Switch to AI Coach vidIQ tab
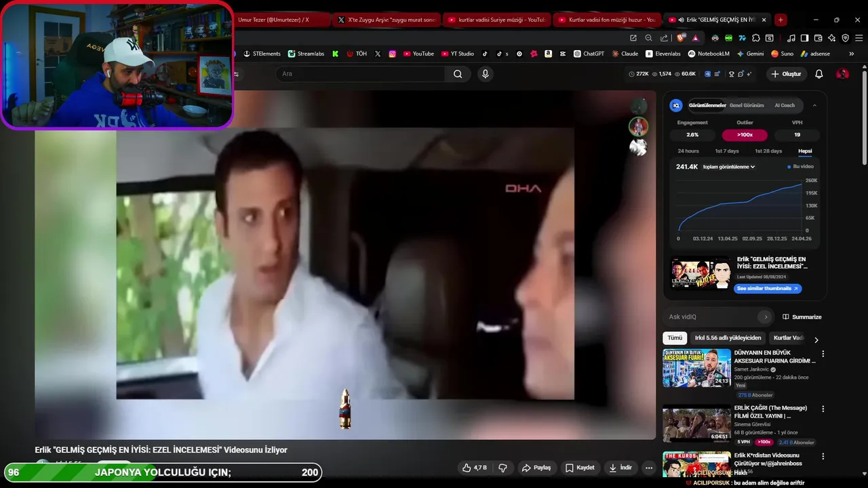This screenshot has width=868, height=488. point(785,105)
